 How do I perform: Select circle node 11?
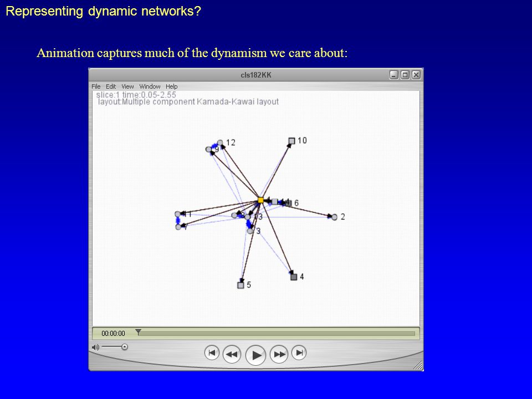pos(177,214)
